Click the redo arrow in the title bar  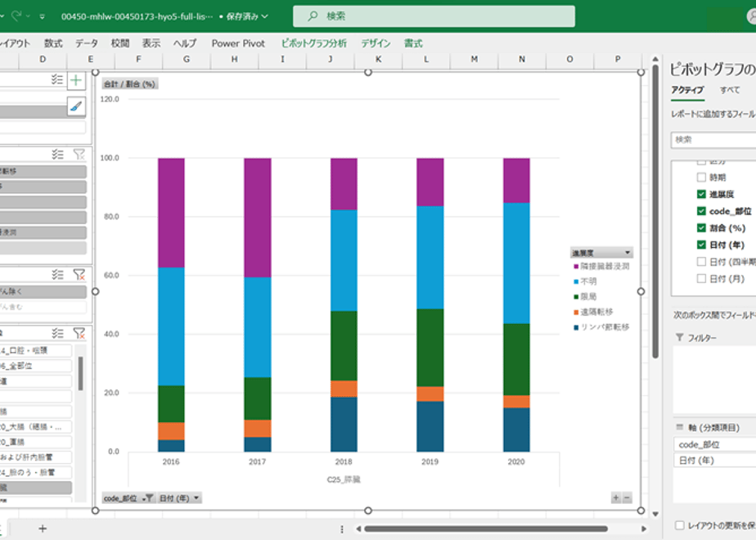coord(16,16)
